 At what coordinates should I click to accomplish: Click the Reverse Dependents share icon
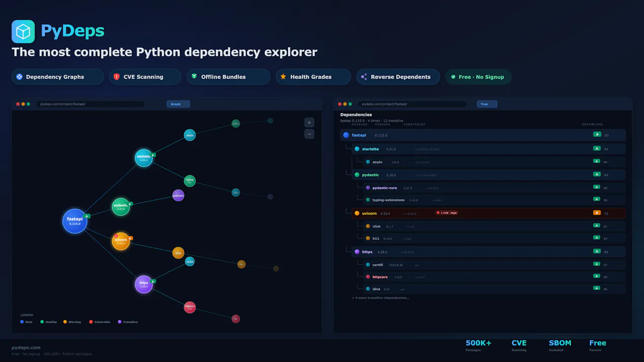(364, 77)
